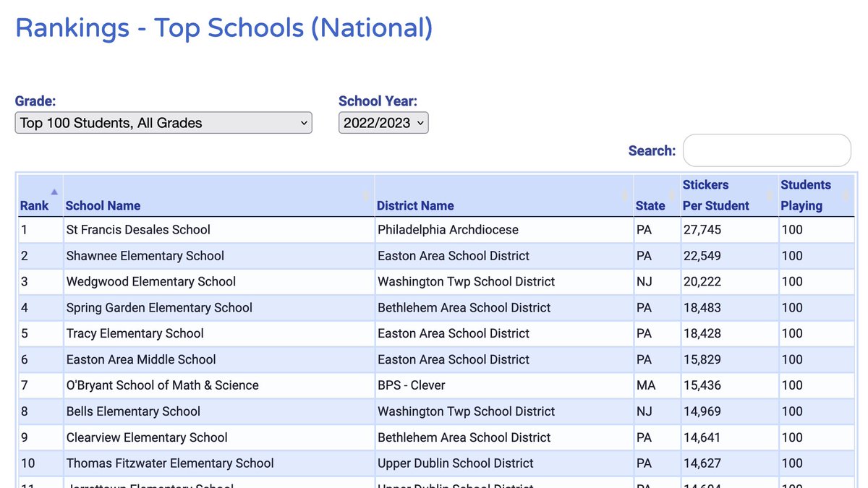Image resolution: width=868 pixels, height=488 pixels.
Task: Click BPS - Clever district cell
Action: pos(504,385)
